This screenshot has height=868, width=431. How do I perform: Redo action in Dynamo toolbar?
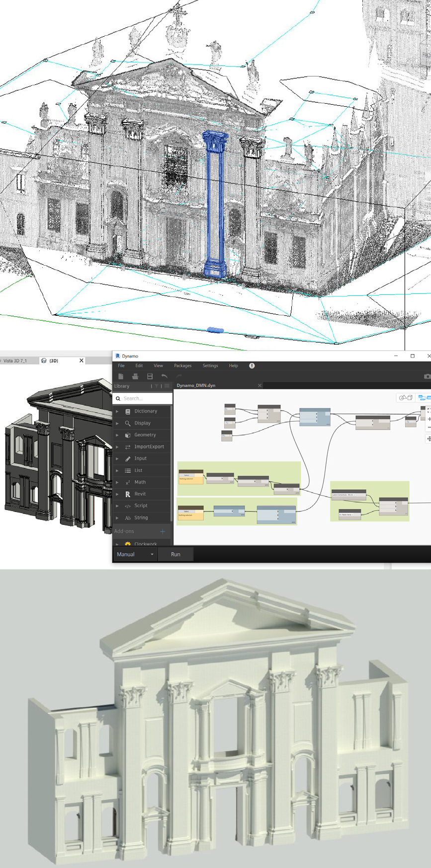tap(179, 376)
